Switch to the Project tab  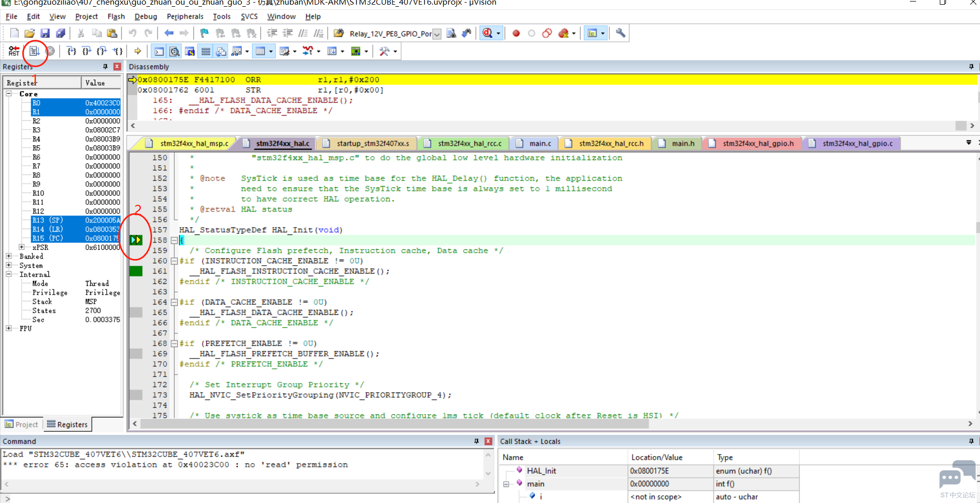tap(22, 425)
